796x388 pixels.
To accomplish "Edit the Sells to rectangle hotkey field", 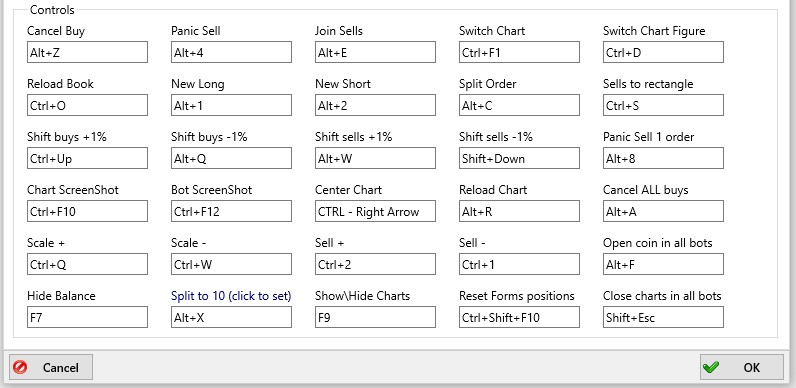I will point(664,105).
